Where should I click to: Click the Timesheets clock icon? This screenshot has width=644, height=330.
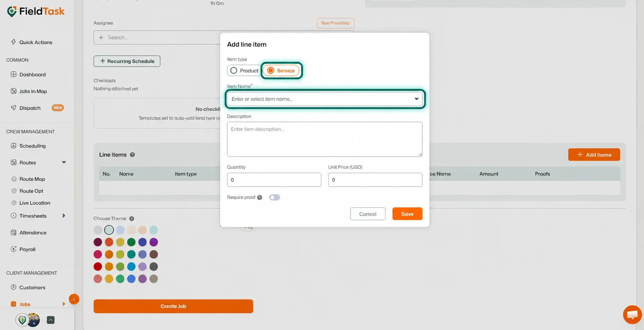(14, 216)
